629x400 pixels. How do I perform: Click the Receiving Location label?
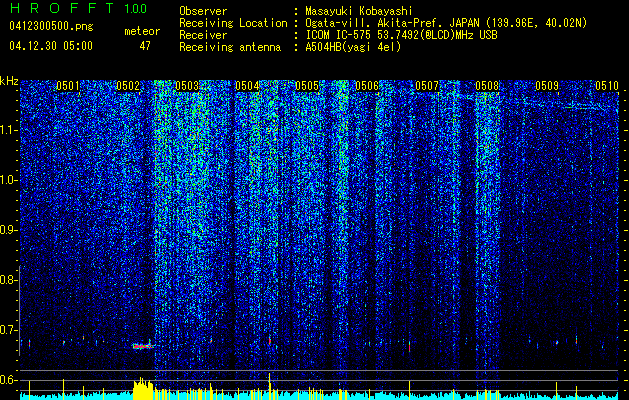coord(233,23)
